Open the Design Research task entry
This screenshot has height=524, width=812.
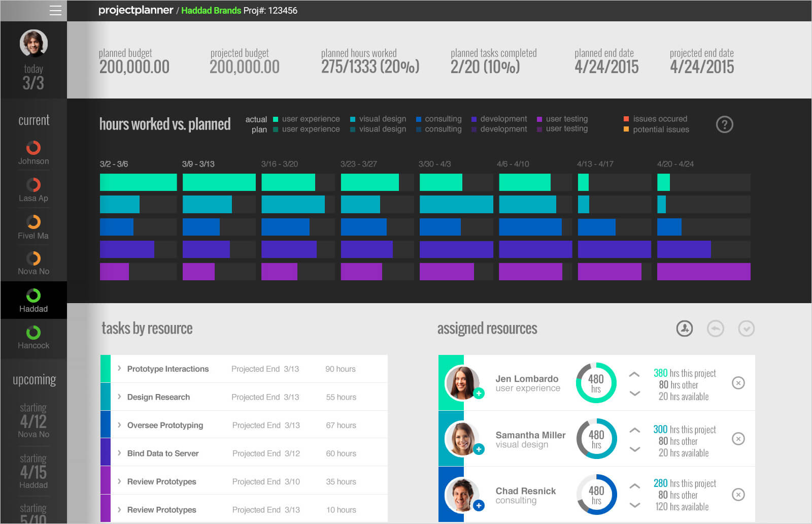158,397
